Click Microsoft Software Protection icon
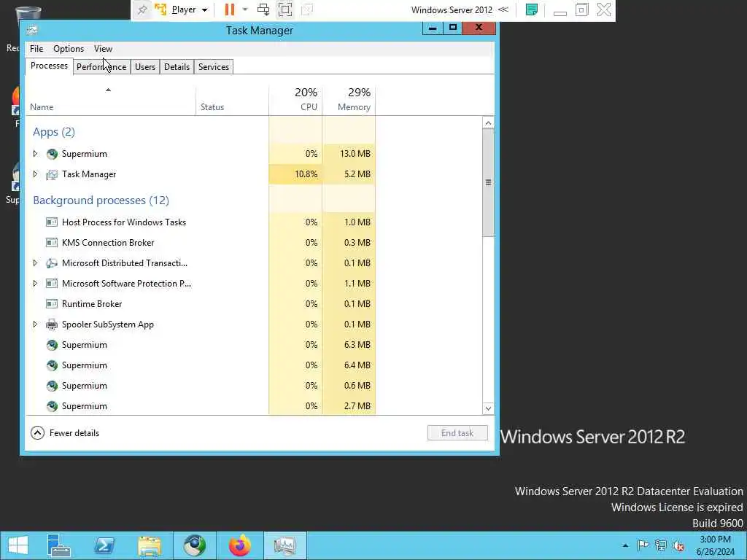Viewport: 747px width, 560px height. (52, 284)
